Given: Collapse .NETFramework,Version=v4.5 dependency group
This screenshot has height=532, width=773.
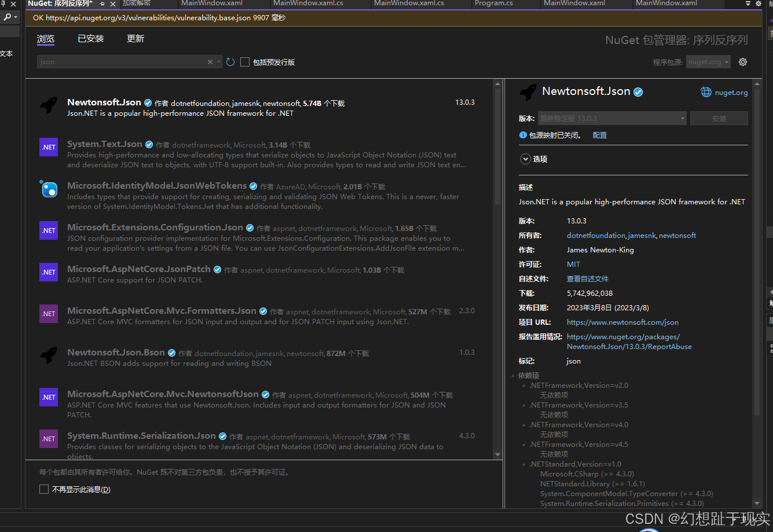Looking at the screenshot, I should coord(523,445).
